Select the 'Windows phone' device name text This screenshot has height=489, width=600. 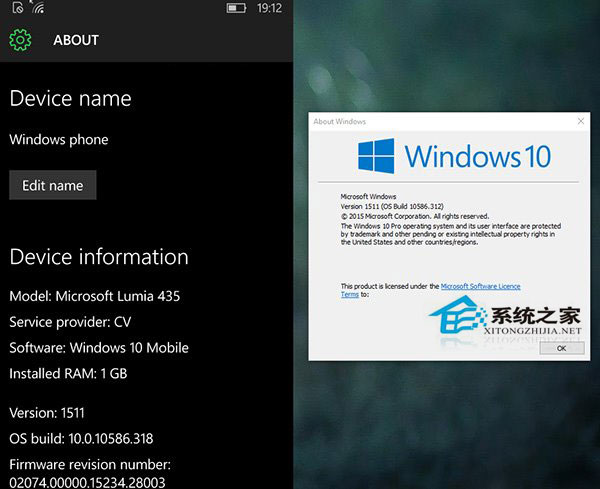tap(59, 140)
